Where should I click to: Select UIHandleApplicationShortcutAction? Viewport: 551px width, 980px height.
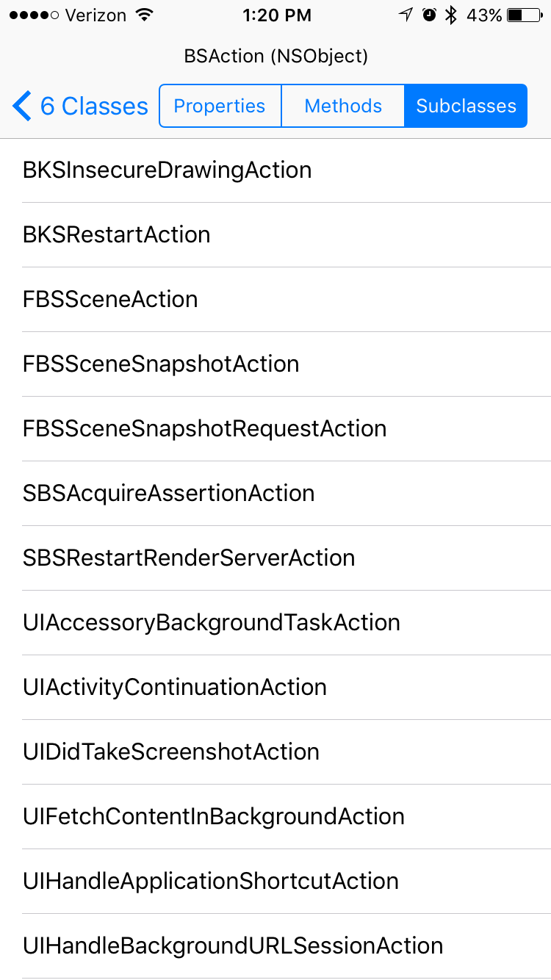211,882
